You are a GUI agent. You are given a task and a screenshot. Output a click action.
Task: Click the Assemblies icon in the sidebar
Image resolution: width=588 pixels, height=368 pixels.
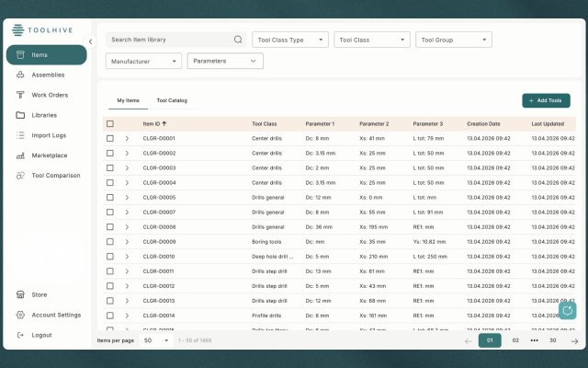[20, 75]
